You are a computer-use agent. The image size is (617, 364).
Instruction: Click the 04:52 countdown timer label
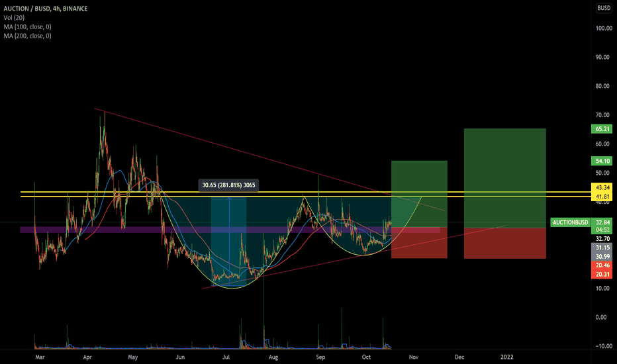tap(602, 230)
